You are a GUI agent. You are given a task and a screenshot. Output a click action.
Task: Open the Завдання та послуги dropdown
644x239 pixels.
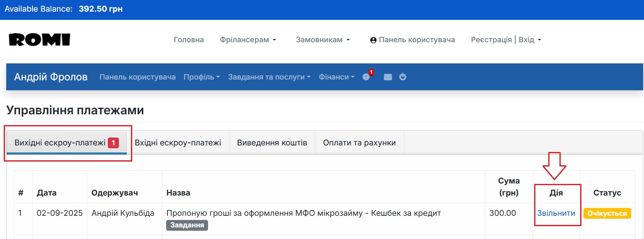[269, 77]
